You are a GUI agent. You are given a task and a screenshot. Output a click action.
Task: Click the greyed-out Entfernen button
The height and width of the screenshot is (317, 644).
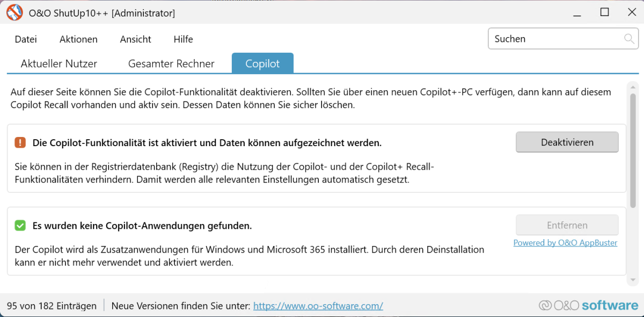point(567,225)
